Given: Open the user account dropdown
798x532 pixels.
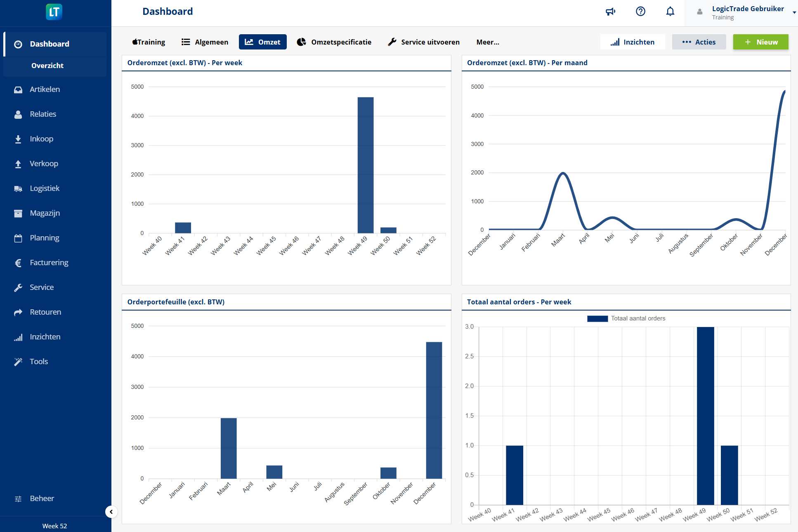Looking at the screenshot, I should coord(794,12).
